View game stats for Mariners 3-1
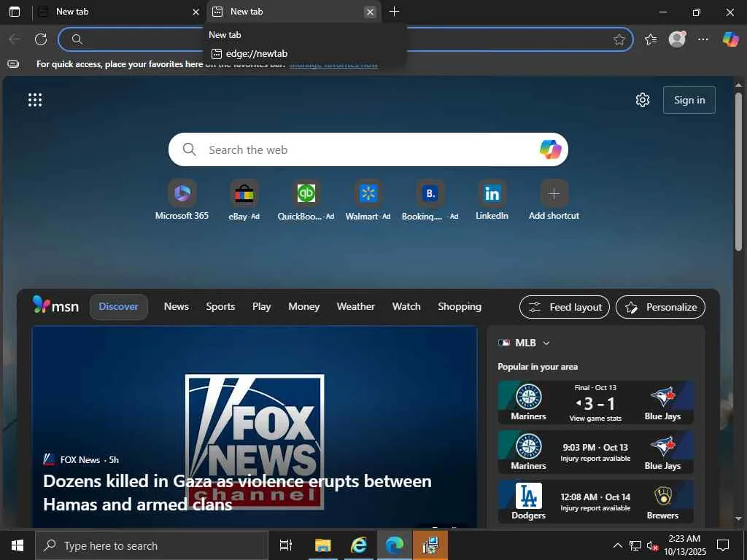Image resolution: width=747 pixels, height=560 pixels. tap(595, 419)
